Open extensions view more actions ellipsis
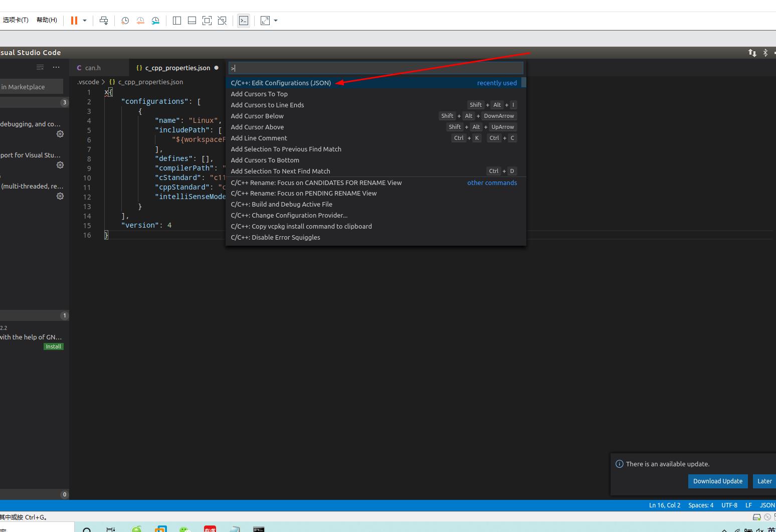The width and height of the screenshot is (776, 532). 56,67
